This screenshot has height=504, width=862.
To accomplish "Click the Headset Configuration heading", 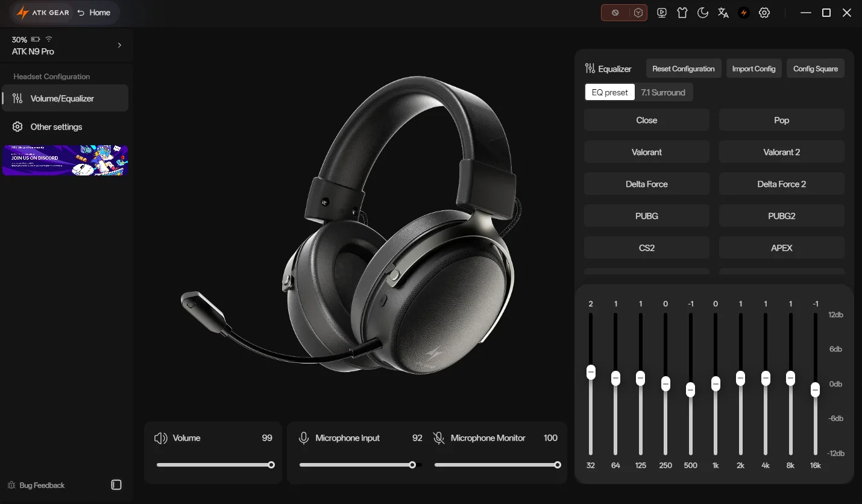I will tap(52, 77).
